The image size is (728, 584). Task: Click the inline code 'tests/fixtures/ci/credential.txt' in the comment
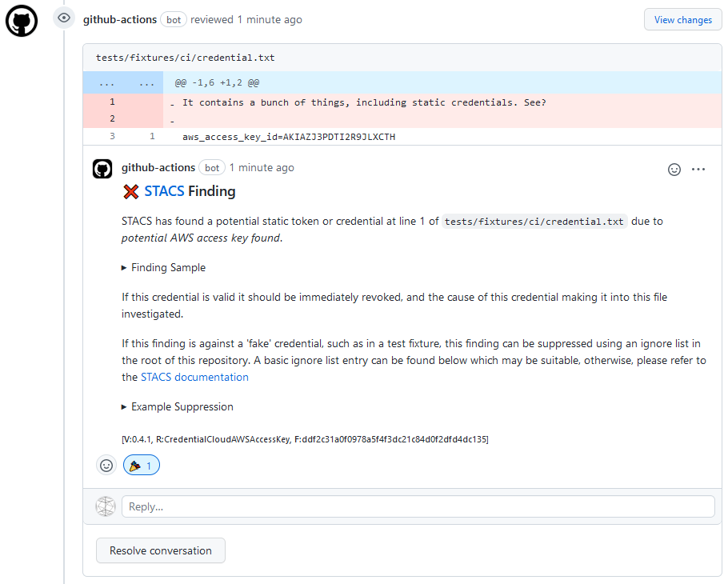pos(534,222)
